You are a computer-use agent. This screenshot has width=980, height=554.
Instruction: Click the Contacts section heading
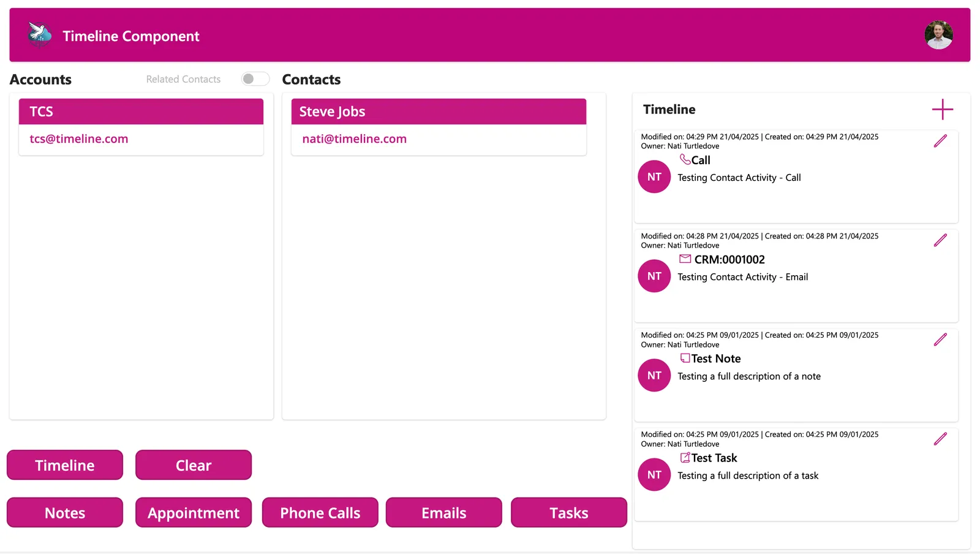click(311, 80)
